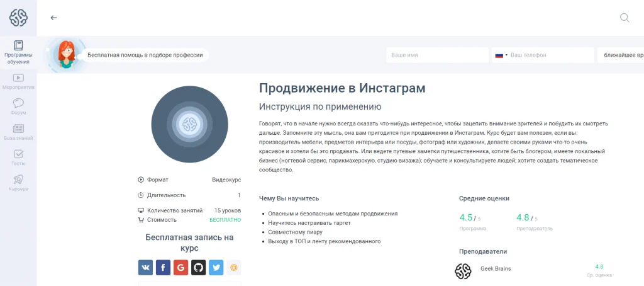The height and width of the screenshot is (286, 644).
Task: Click Бесплатная запись на курс heading
Action: [189, 243]
